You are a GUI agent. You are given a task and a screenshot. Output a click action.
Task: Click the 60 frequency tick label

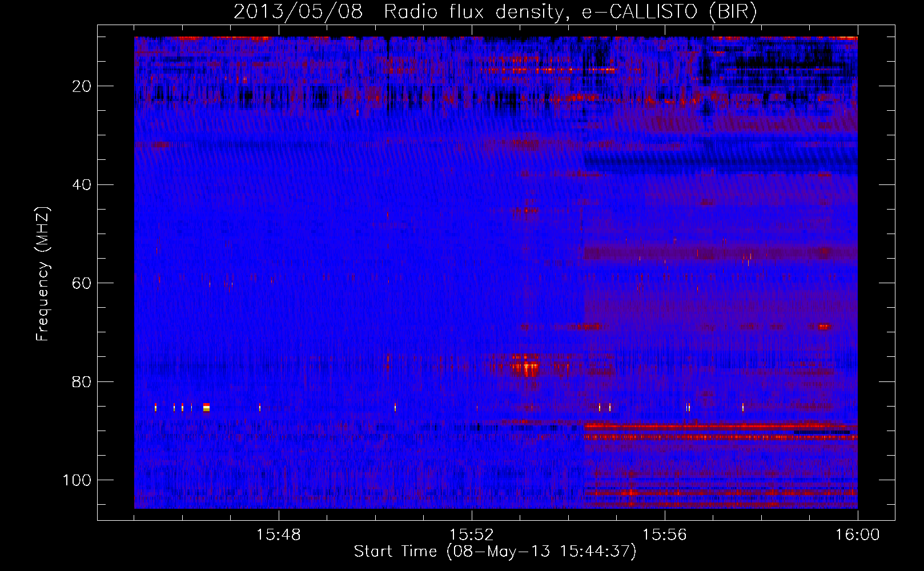pyautogui.click(x=82, y=283)
